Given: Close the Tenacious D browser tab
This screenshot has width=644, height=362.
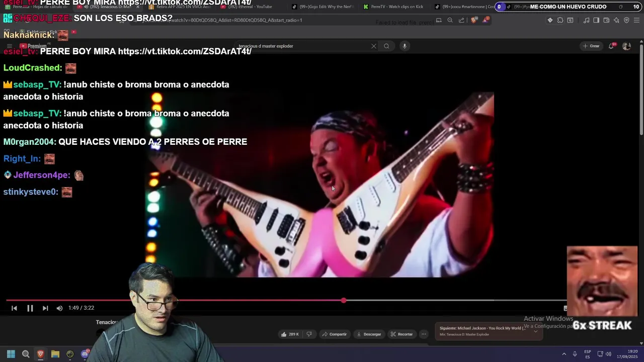Looking at the screenshot, I should coord(138,7).
